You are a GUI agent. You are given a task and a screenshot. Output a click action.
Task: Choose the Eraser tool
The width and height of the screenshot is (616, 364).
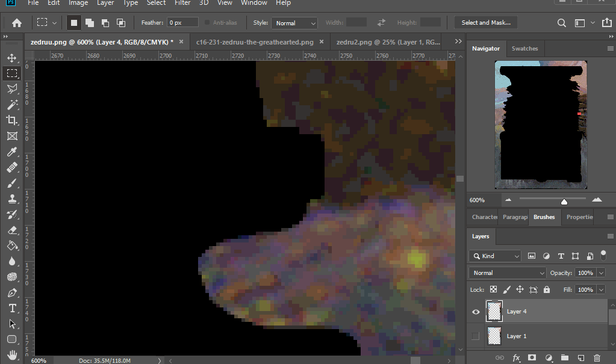(x=12, y=230)
